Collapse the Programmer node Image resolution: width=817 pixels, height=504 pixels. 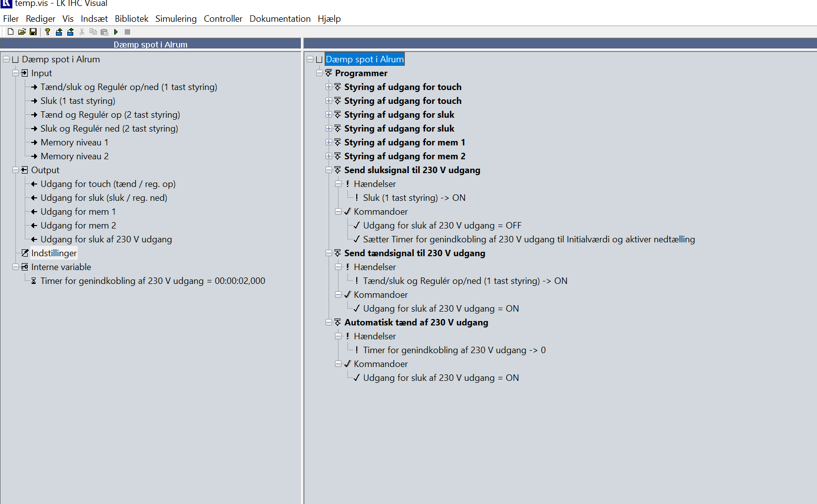(x=319, y=73)
